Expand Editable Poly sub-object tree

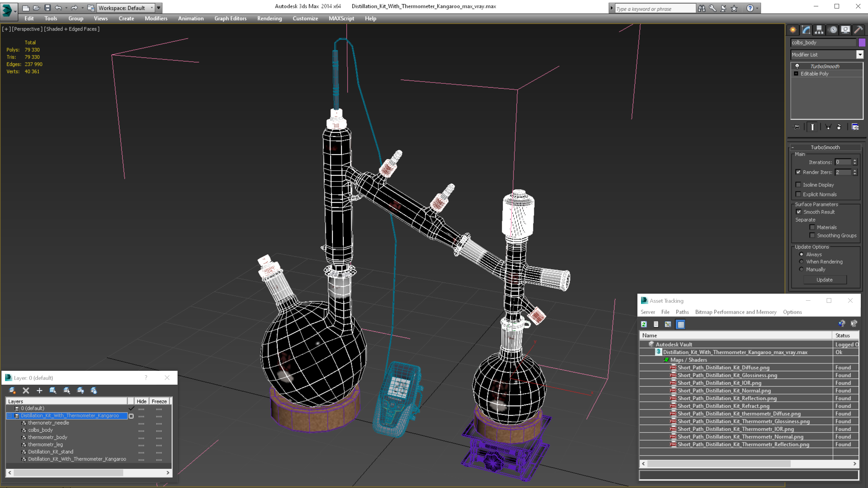click(x=796, y=74)
